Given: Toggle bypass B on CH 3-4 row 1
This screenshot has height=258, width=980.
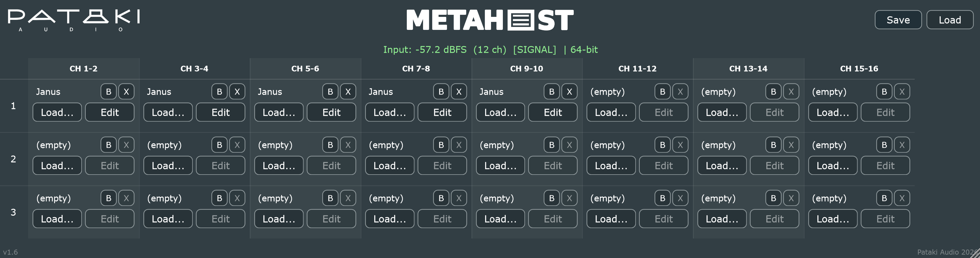Looking at the screenshot, I should tap(219, 92).
